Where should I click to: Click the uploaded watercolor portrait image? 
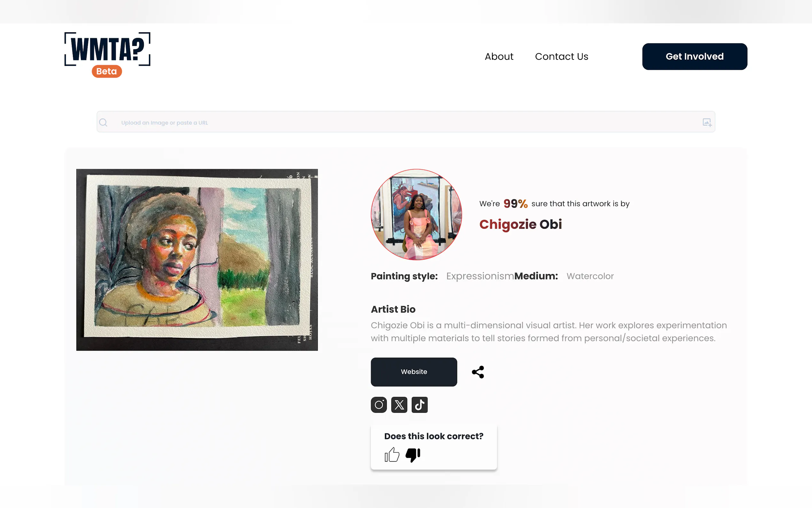[x=197, y=260]
